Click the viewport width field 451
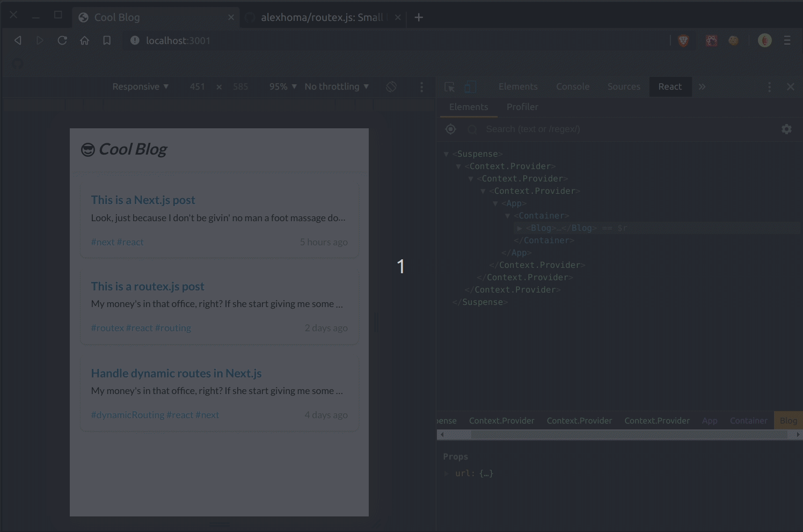Viewport: 803px width, 532px height. (197, 86)
